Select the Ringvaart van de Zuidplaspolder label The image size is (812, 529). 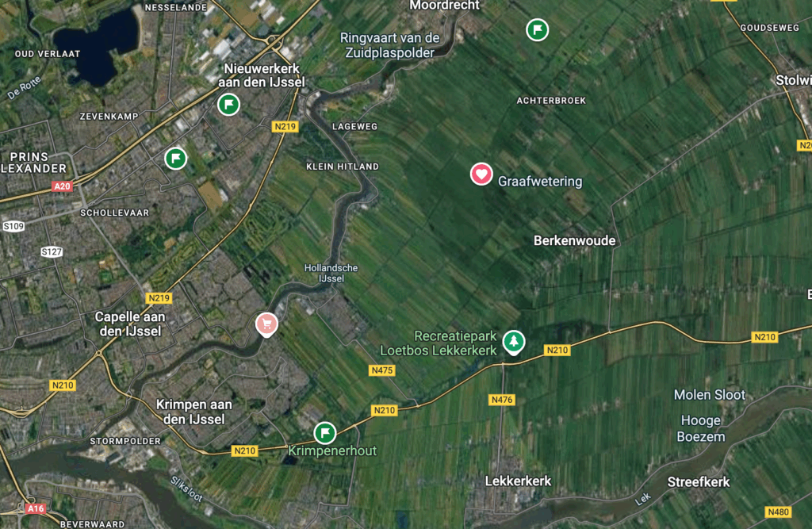click(x=390, y=45)
